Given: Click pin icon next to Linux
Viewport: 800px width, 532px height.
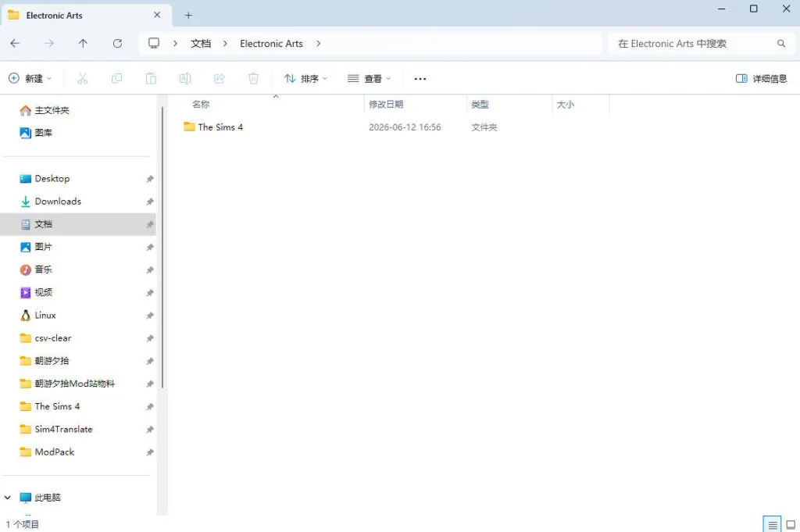Looking at the screenshot, I should coord(149,316).
